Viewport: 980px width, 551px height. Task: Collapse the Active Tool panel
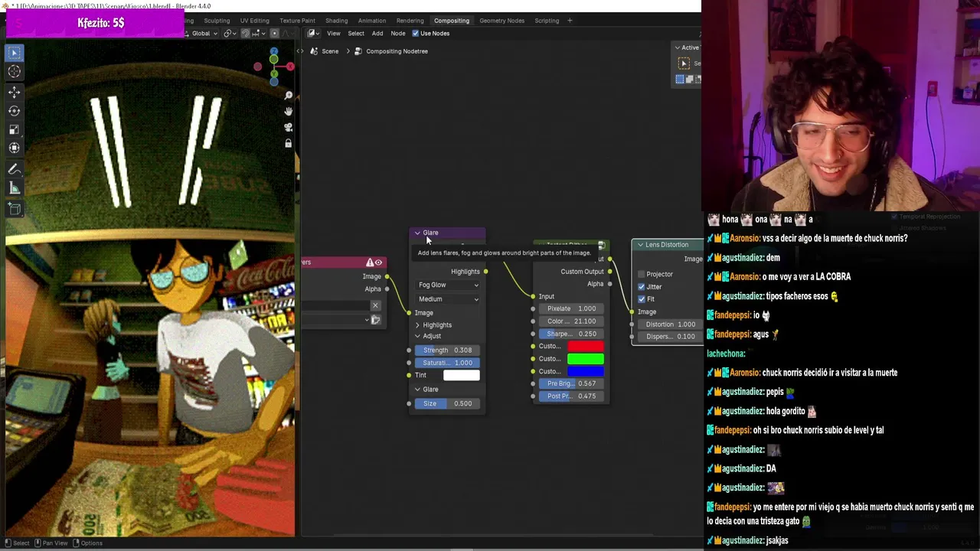678,47
